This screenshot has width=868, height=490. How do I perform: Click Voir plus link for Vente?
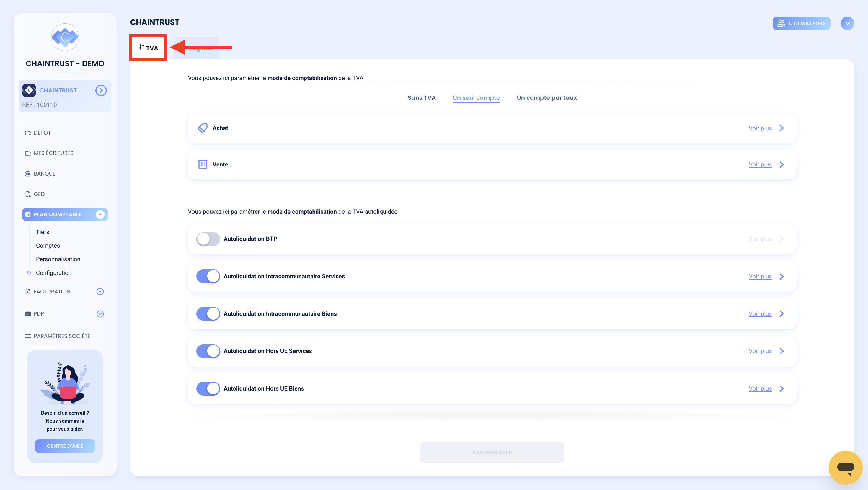pyautogui.click(x=760, y=164)
